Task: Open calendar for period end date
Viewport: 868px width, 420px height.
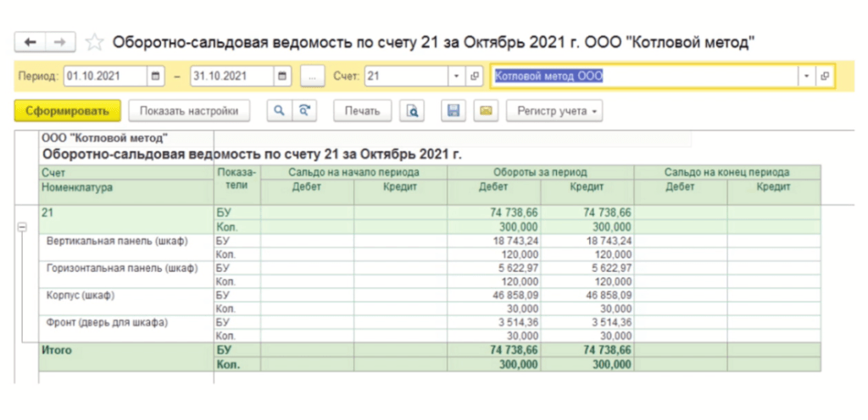Action: pos(283,76)
